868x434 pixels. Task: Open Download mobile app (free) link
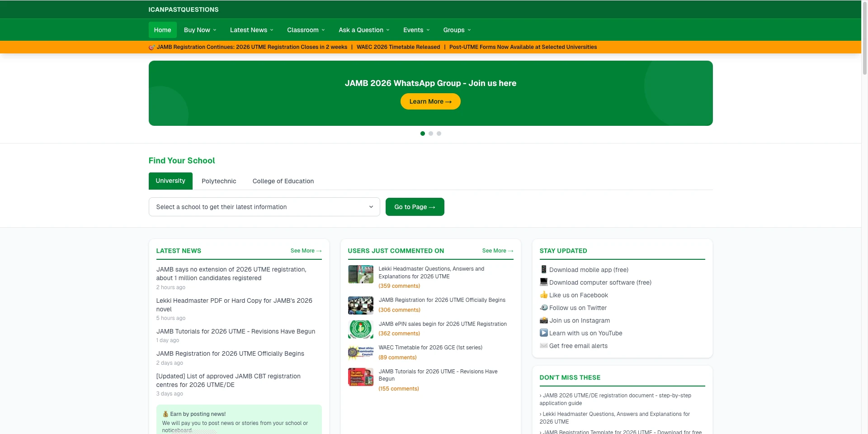[x=589, y=270]
